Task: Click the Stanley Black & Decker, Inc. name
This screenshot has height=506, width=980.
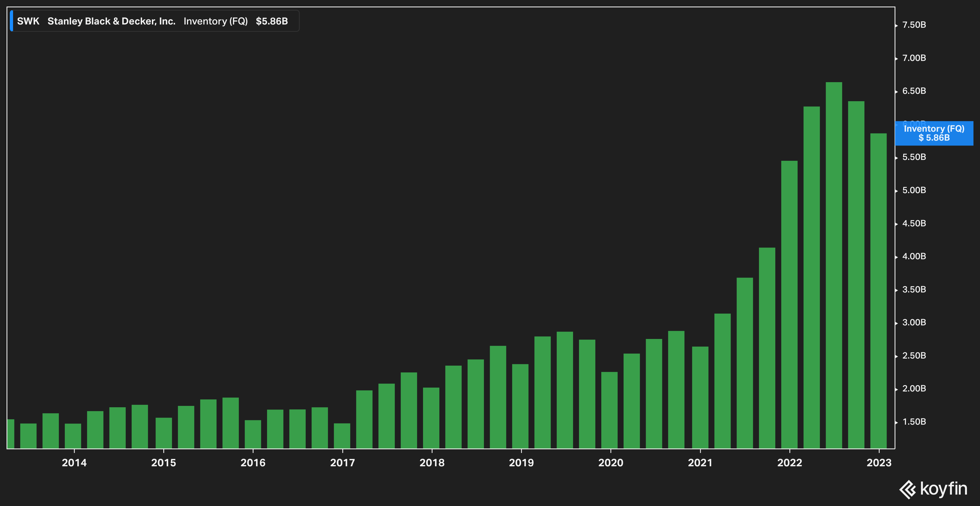Action: (111, 21)
